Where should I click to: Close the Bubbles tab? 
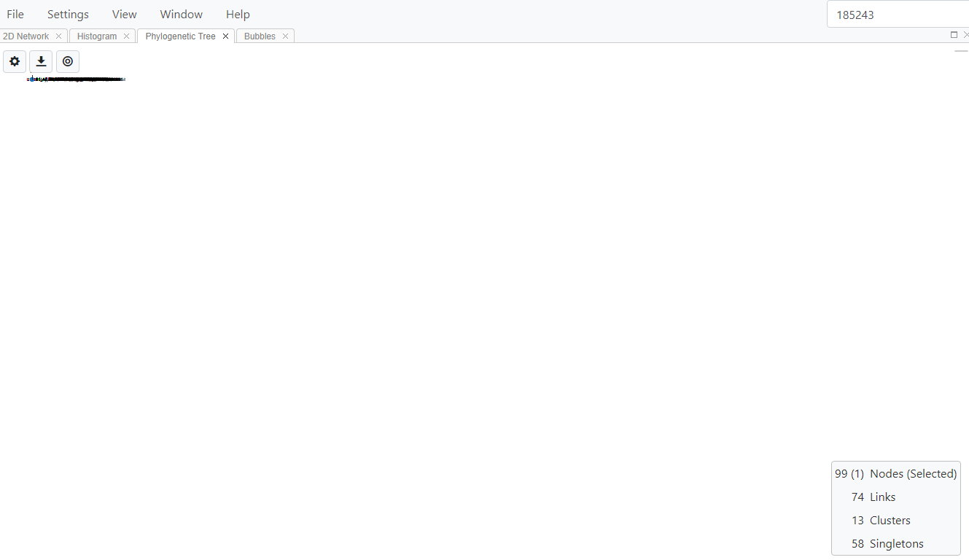tap(285, 36)
